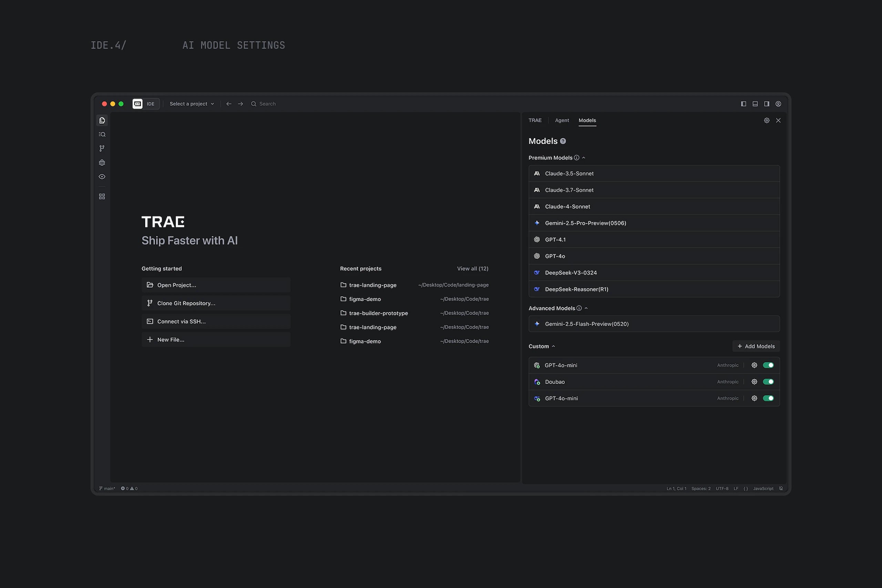Collapse the Premium Models section
Viewport: 882px width, 588px height.
pyautogui.click(x=584, y=158)
